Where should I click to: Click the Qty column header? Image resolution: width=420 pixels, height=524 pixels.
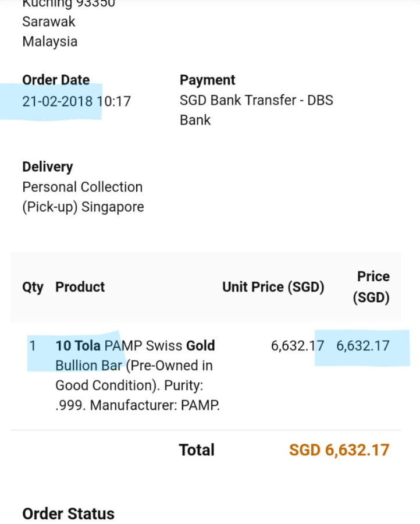[x=33, y=288]
